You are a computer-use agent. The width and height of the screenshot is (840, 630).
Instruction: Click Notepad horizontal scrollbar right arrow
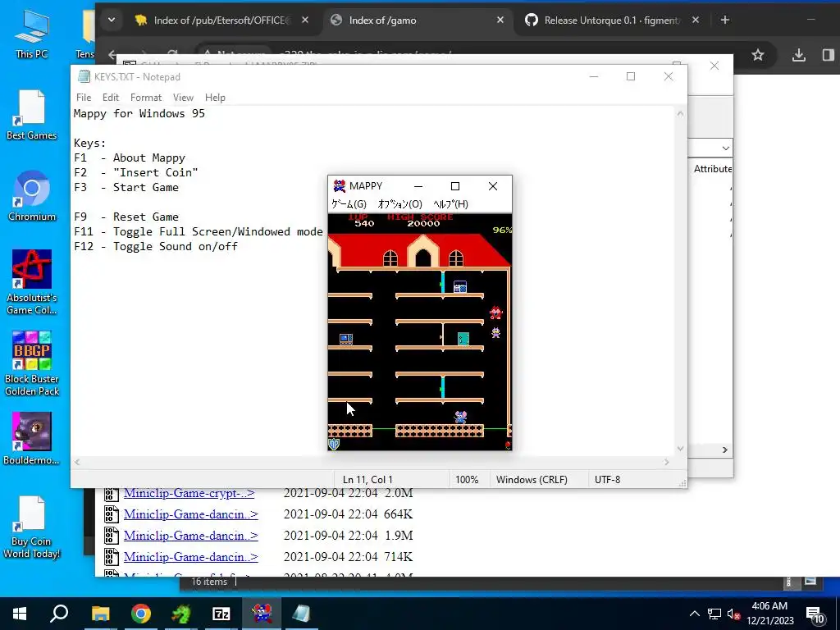666,462
